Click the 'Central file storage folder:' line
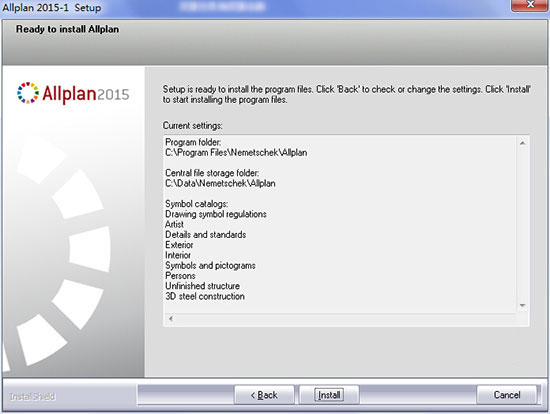Image resolution: width=550 pixels, height=414 pixels. coord(212,173)
